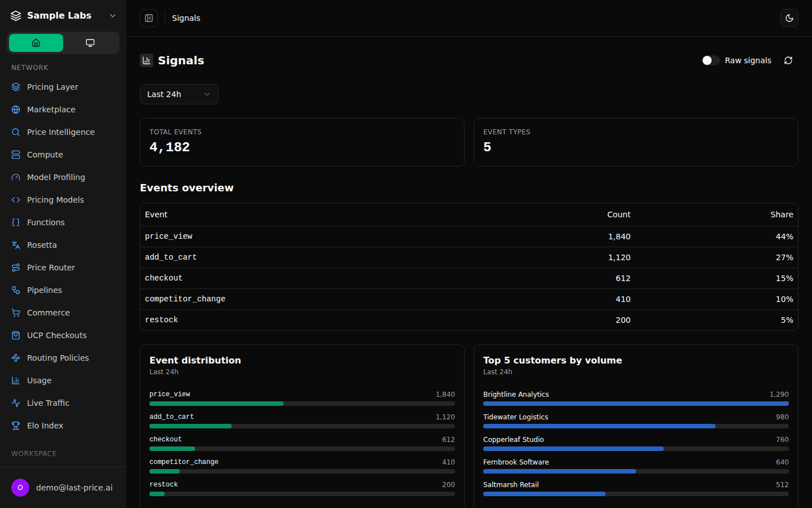Click the checkout count 612 cell
This screenshot has width=812, height=508.
point(623,278)
